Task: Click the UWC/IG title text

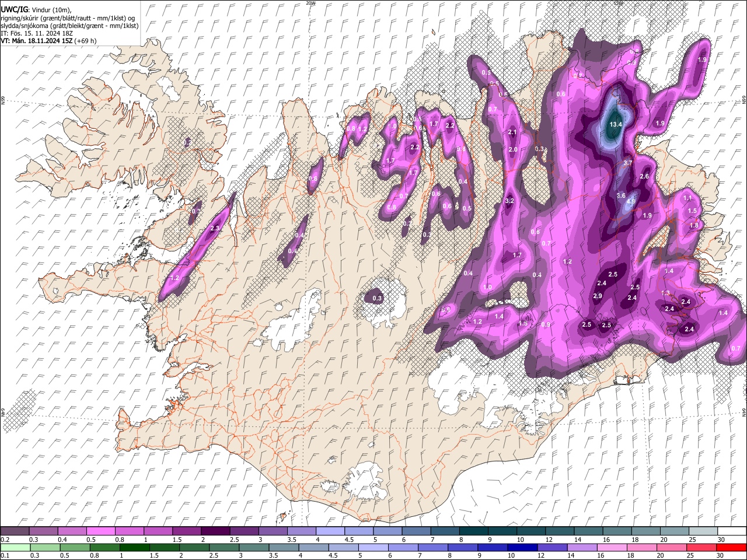Action: pyautogui.click(x=13, y=9)
